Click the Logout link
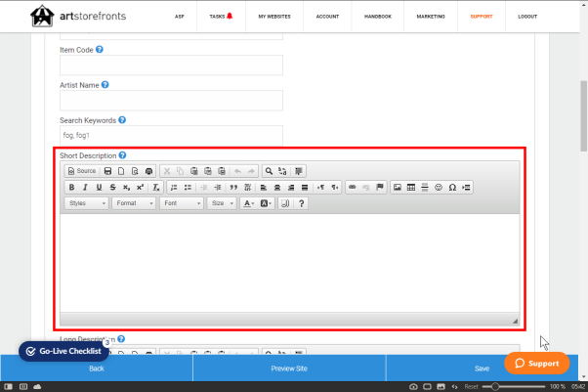This screenshot has height=392, width=588. [x=527, y=17]
